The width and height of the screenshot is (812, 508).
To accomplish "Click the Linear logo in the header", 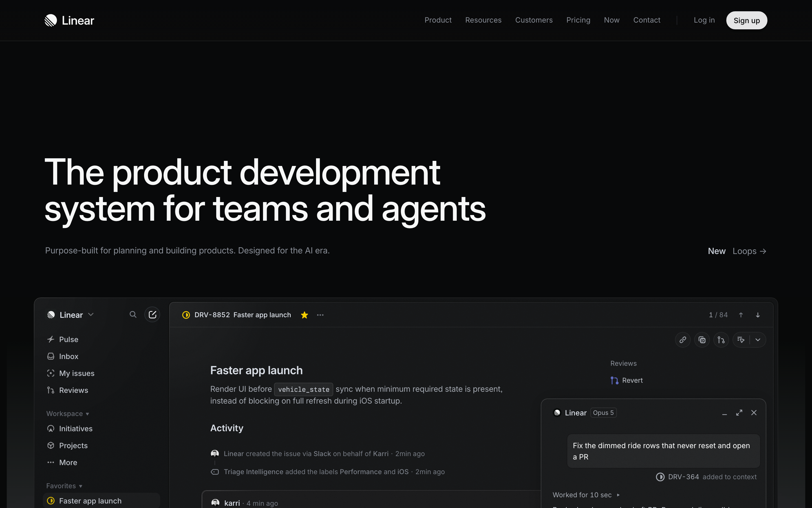I will pos(69,21).
